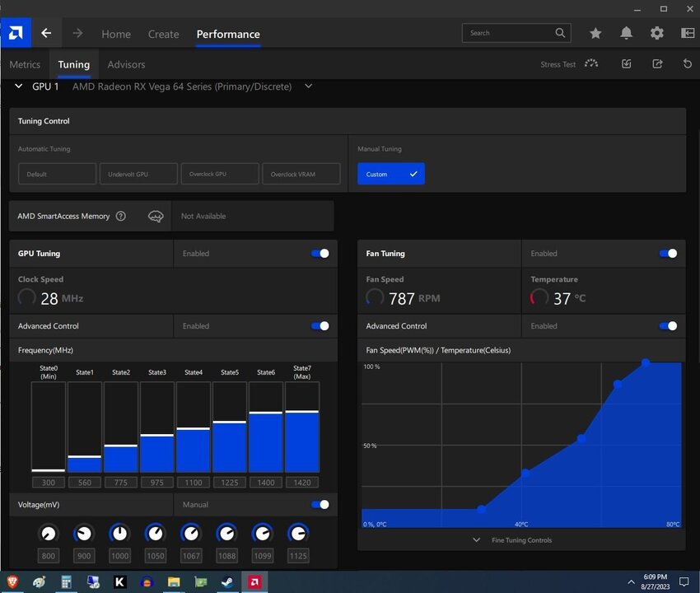Open Steam from the Windows taskbar
700x593 pixels.
click(227, 582)
